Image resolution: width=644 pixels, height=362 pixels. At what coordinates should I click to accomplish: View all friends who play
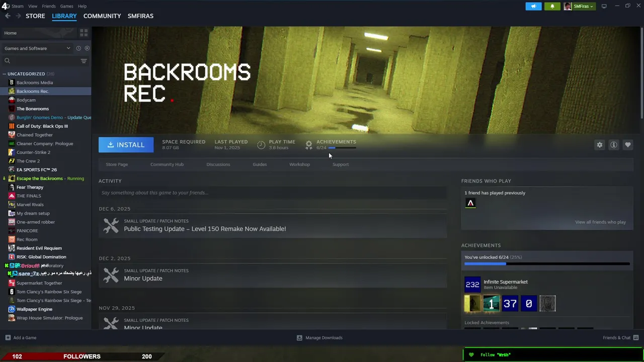[601, 222]
